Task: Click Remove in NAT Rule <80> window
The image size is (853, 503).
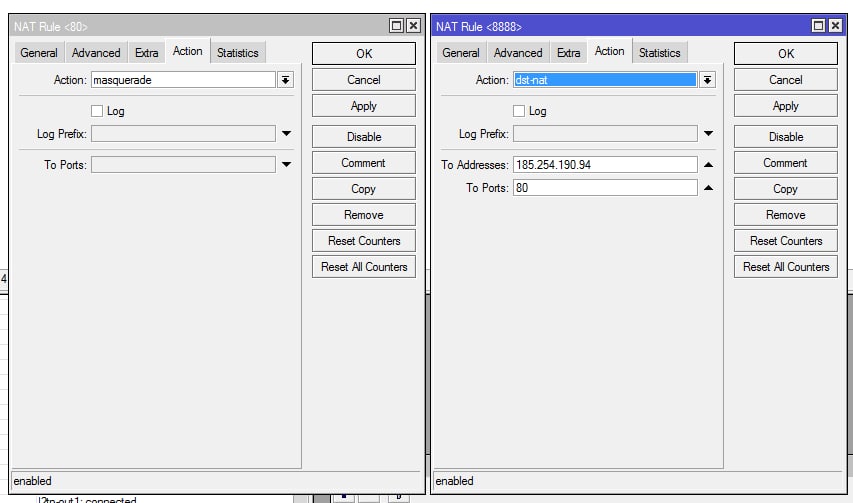Action: [364, 215]
